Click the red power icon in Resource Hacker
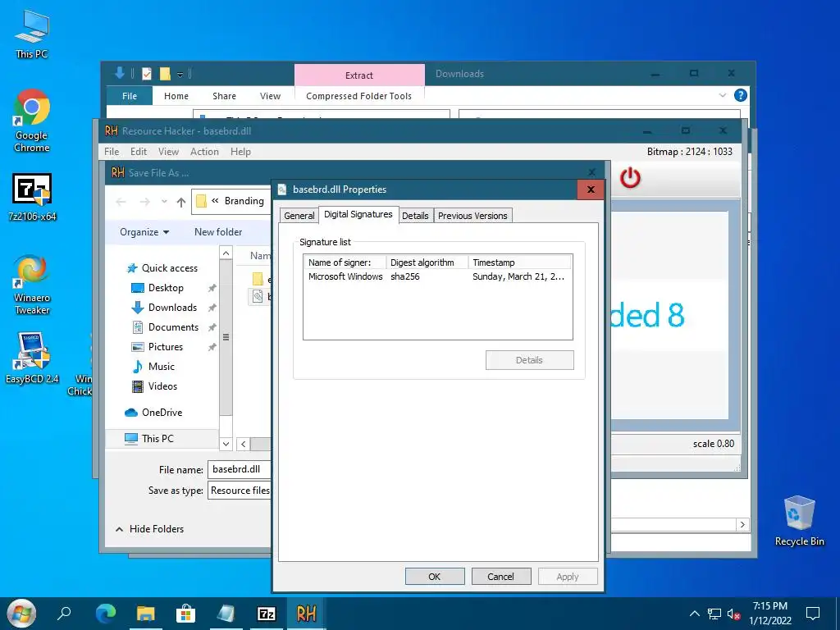This screenshot has height=630, width=840. 630,178
